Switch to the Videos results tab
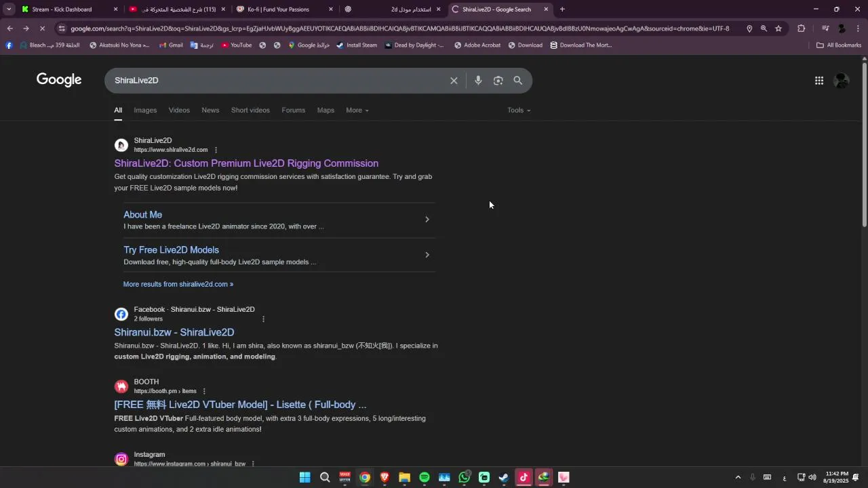This screenshot has height=488, width=868. pyautogui.click(x=179, y=110)
